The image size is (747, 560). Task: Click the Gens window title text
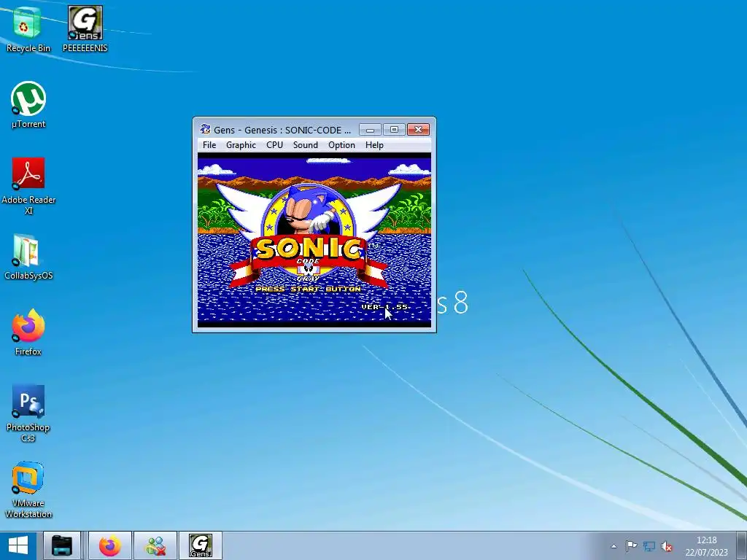(x=282, y=130)
